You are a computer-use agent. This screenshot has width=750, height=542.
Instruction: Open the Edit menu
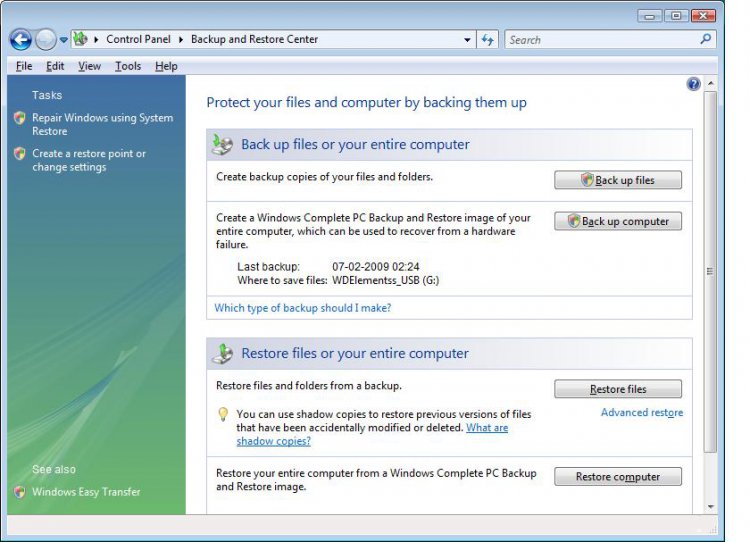point(55,66)
